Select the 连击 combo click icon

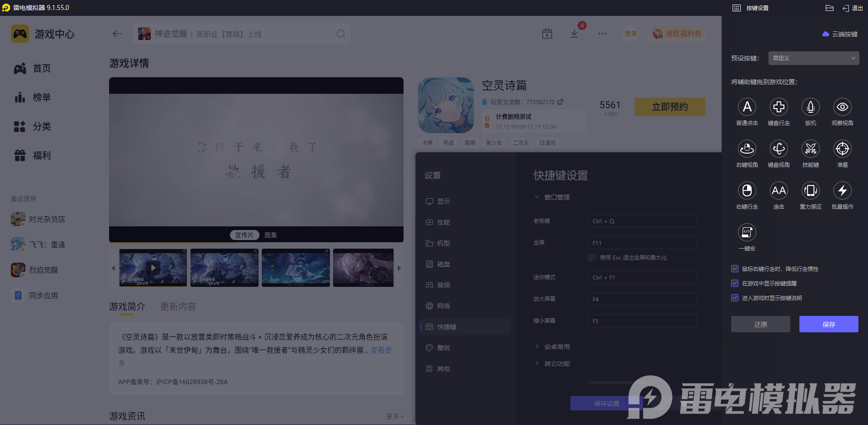(778, 191)
